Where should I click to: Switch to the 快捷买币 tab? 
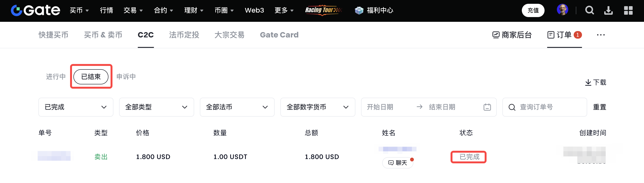click(x=54, y=35)
